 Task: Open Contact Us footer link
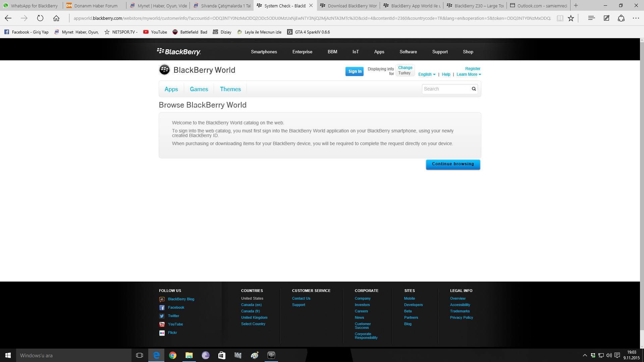pos(301,298)
